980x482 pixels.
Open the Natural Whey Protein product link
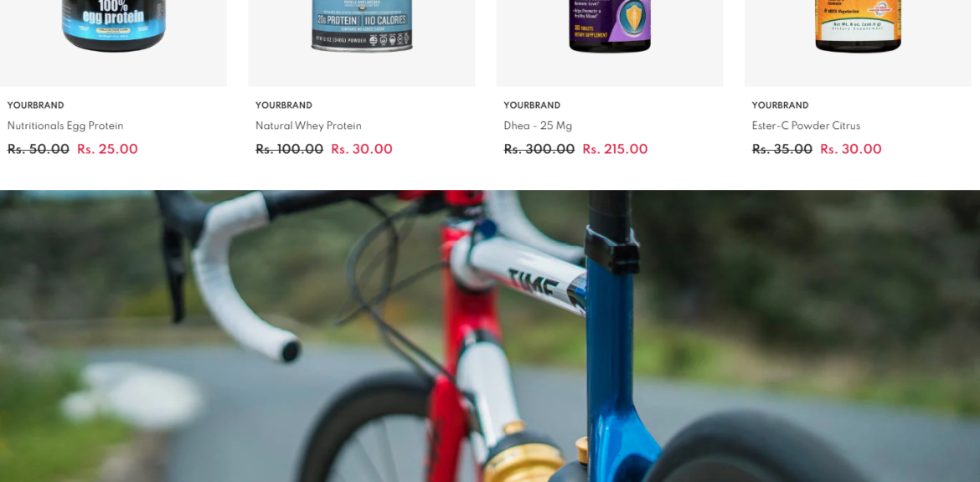coord(308,126)
